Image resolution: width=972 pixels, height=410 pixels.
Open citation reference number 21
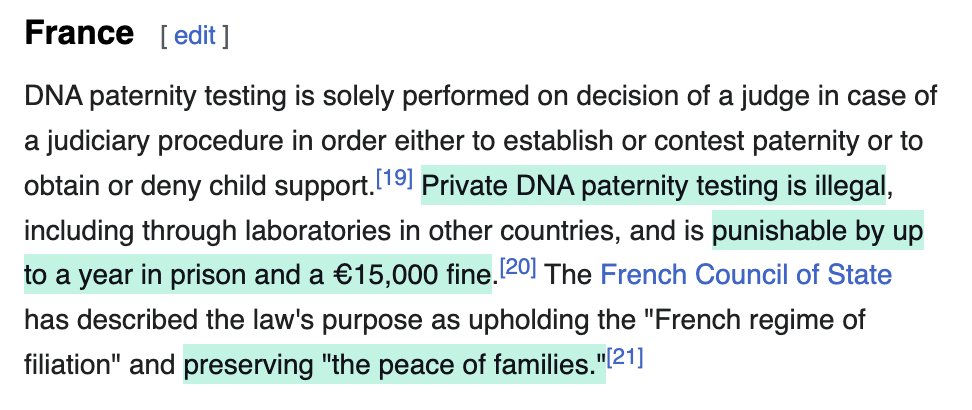click(x=625, y=358)
